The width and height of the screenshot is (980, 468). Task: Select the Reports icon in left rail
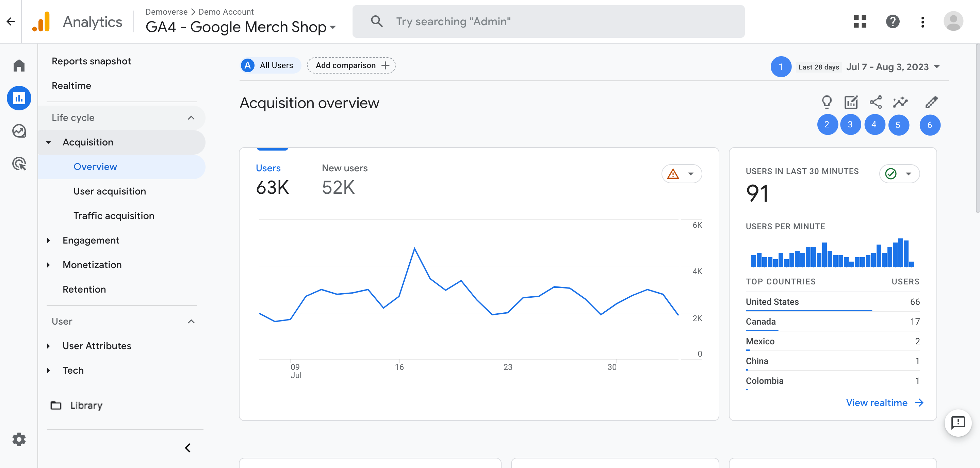[19, 98]
